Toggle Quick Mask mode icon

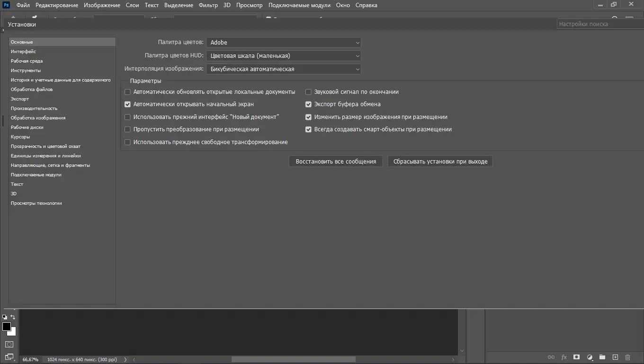tap(9, 344)
